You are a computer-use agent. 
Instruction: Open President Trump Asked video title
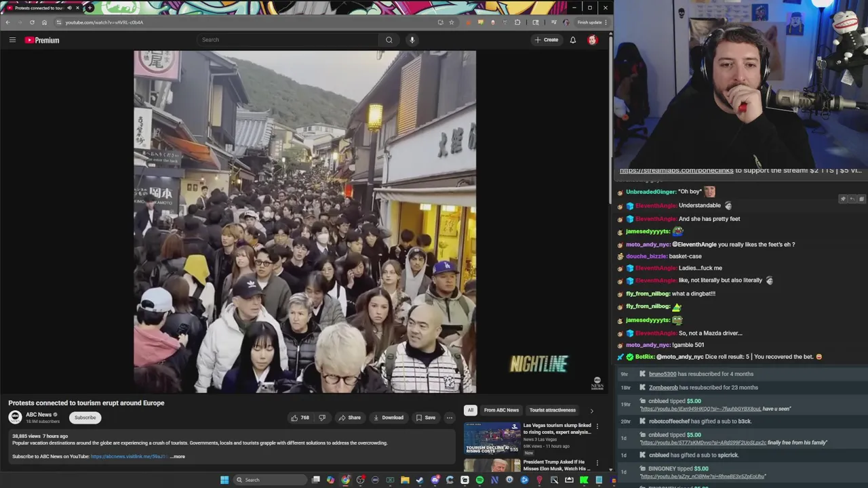(x=556, y=465)
